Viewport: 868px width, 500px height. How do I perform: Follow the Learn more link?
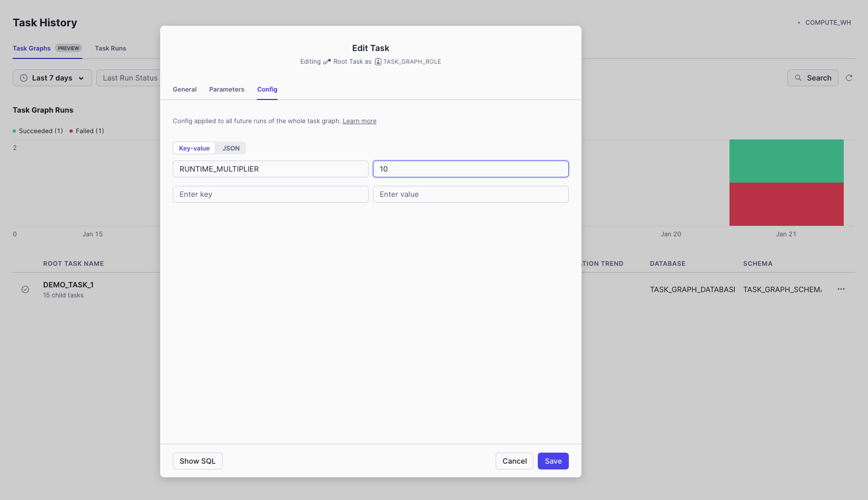[x=359, y=121]
